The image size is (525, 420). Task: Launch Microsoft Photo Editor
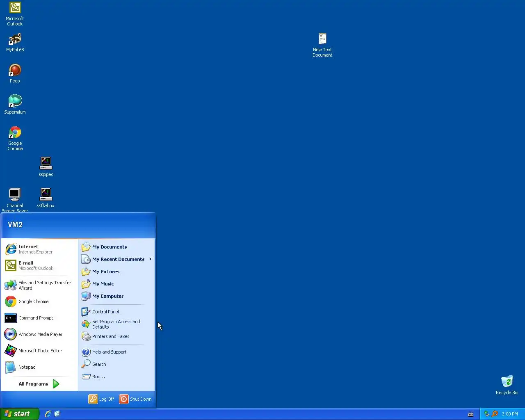[39, 351]
